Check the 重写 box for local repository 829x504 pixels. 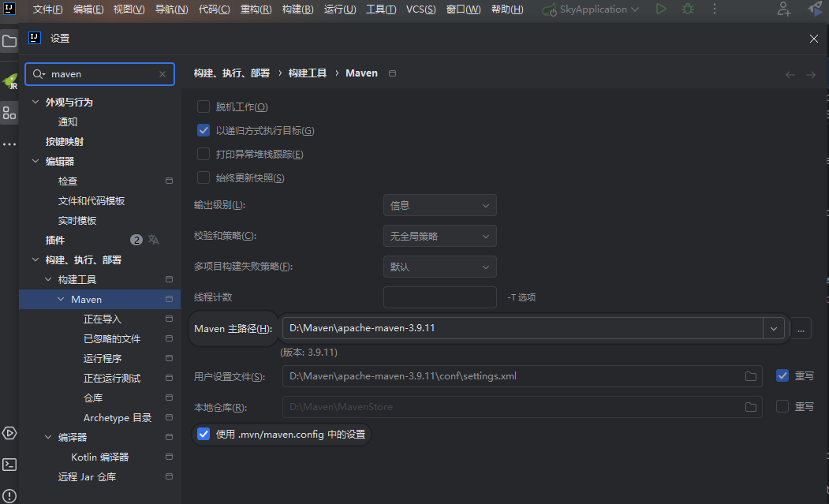pyautogui.click(x=782, y=406)
